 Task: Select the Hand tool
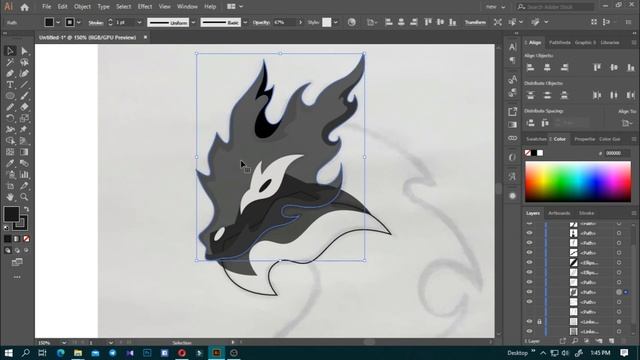tap(10, 197)
